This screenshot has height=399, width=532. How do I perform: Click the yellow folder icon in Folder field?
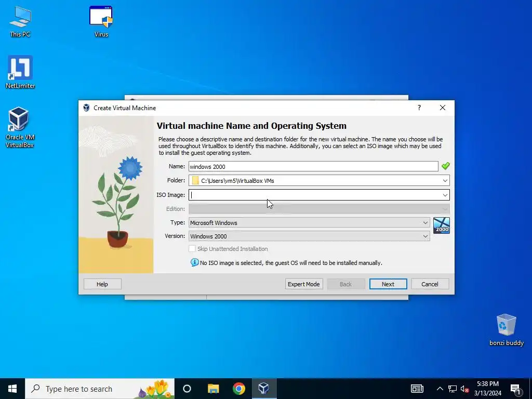[195, 180]
